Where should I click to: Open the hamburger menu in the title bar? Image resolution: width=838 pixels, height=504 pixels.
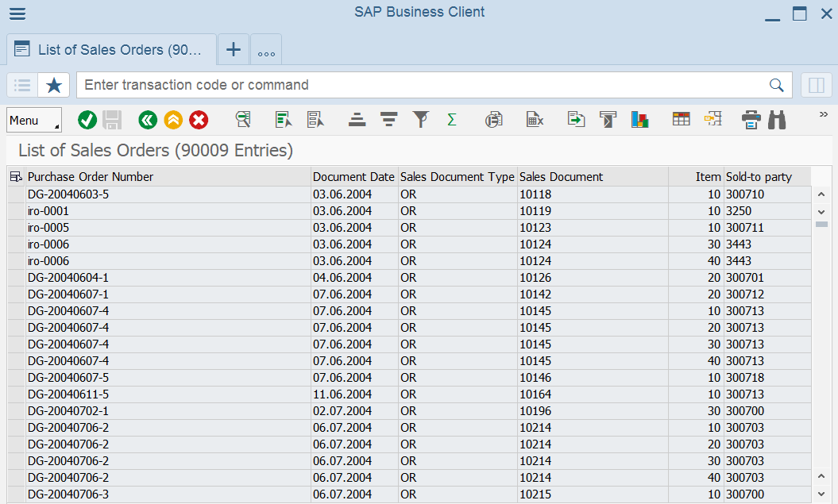(17, 13)
